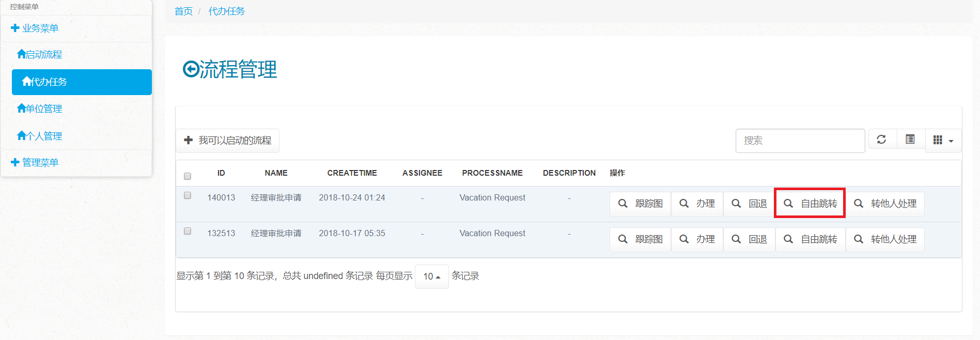Open the columns grid dropdown
Viewport: 980px width, 340px height.
943,140
